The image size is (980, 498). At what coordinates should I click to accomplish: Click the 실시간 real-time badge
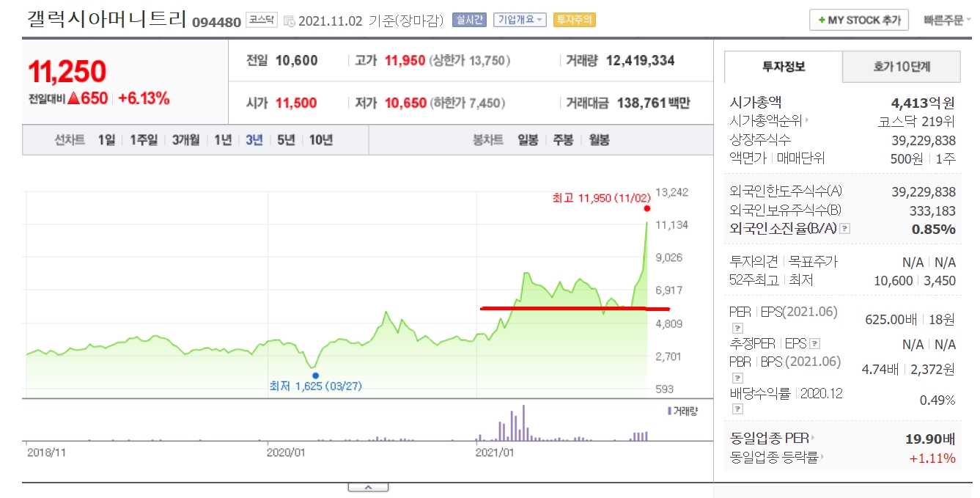click(469, 20)
